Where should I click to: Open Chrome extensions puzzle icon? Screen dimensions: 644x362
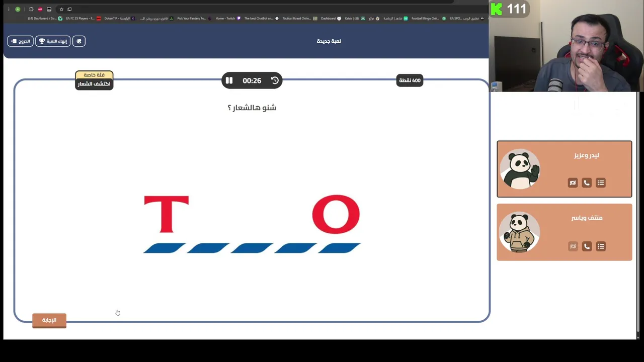[x=31, y=9]
